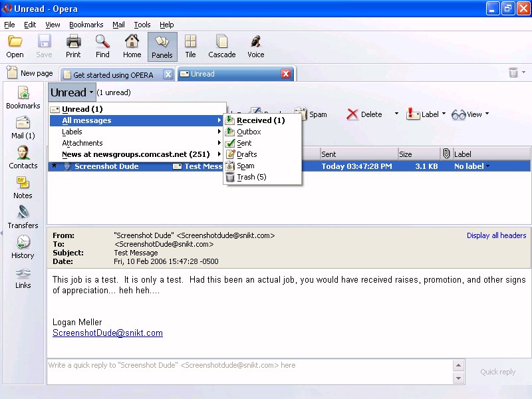Viewport: 532px width, 399px height.
Task: Open the Links panel
Action: point(23,277)
